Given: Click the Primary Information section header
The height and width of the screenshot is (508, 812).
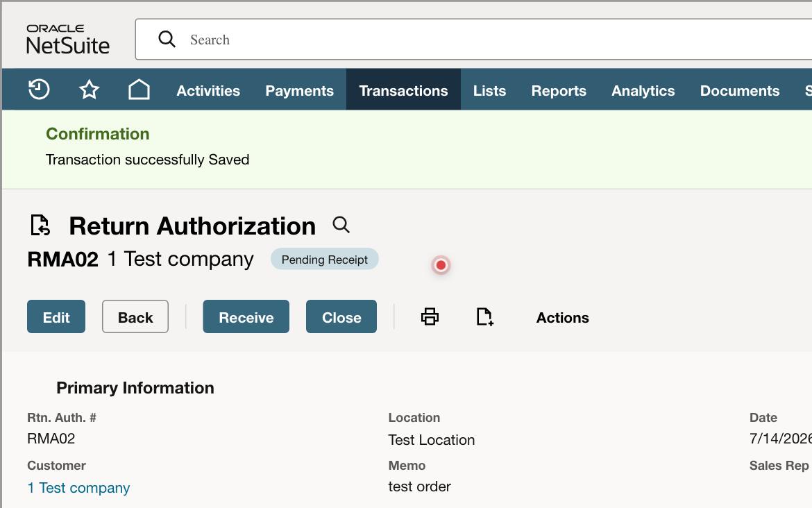Looking at the screenshot, I should (135, 388).
